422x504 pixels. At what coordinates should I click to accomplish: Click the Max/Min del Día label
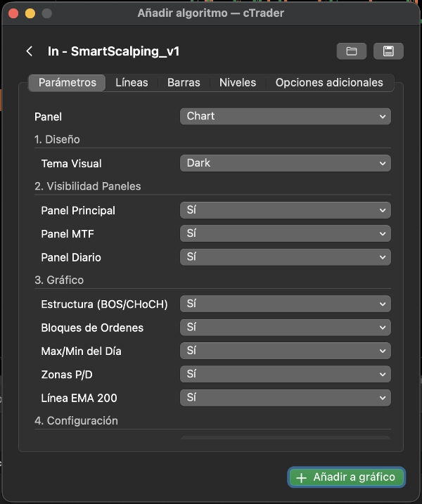point(82,351)
